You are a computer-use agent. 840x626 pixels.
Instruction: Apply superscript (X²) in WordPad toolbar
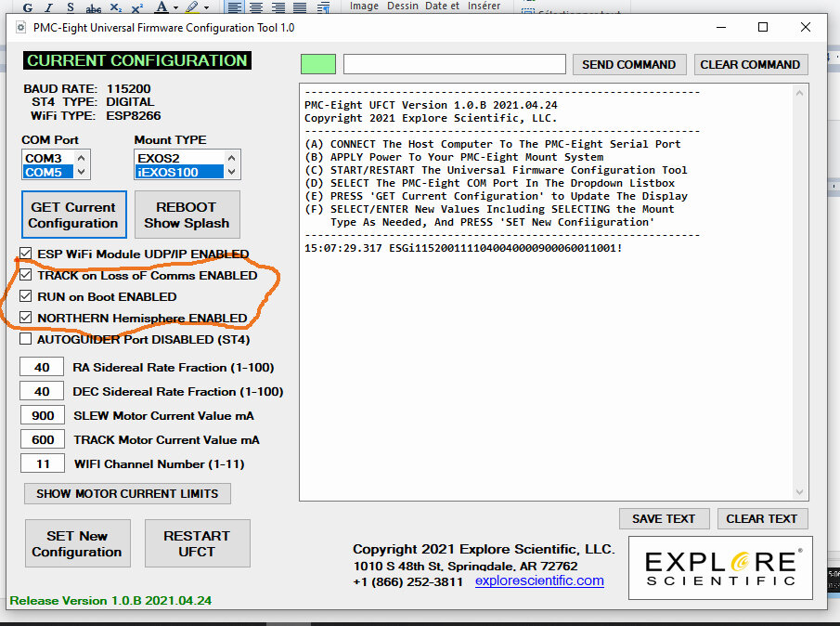(137, 7)
